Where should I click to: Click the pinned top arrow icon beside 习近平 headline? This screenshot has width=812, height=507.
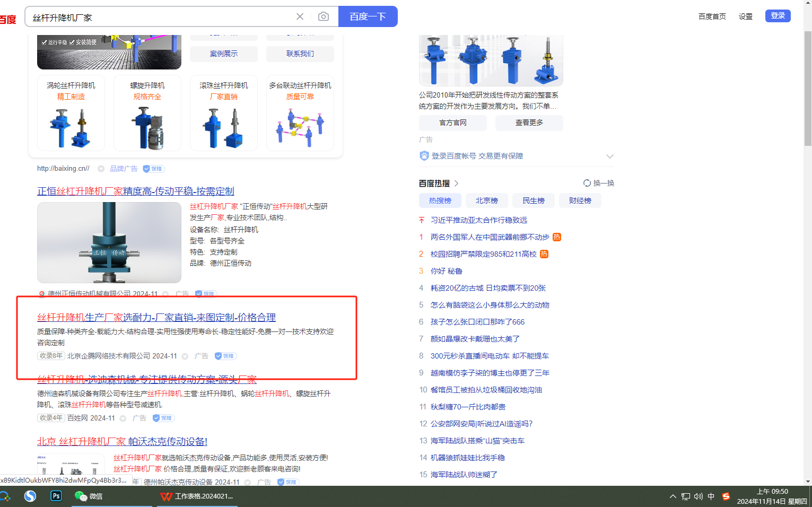pyautogui.click(x=422, y=220)
